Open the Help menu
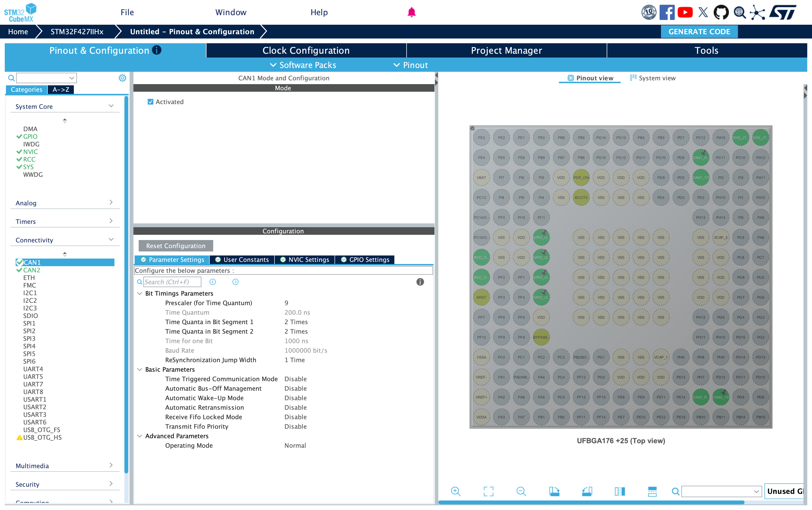This screenshot has width=812, height=510. pyautogui.click(x=319, y=13)
